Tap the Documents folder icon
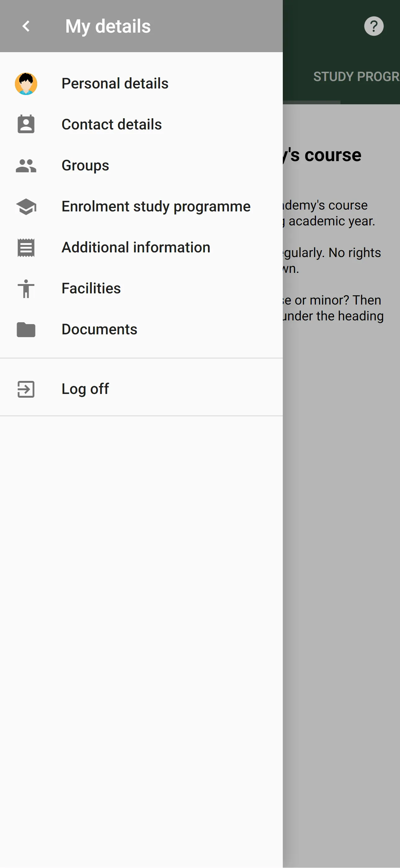Screen dimensions: 400x868 (26, 330)
